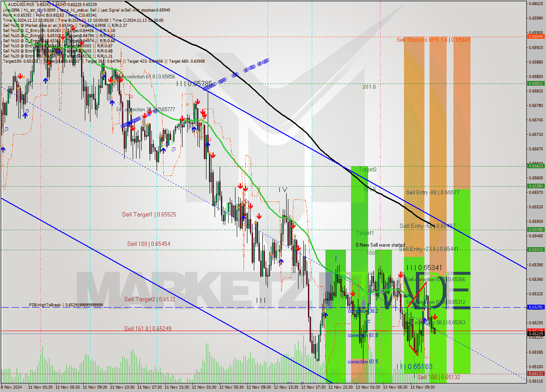
Task: Click the 'Sell correction 61.8 | 0.65856' label
Action: [x=145, y=77]
